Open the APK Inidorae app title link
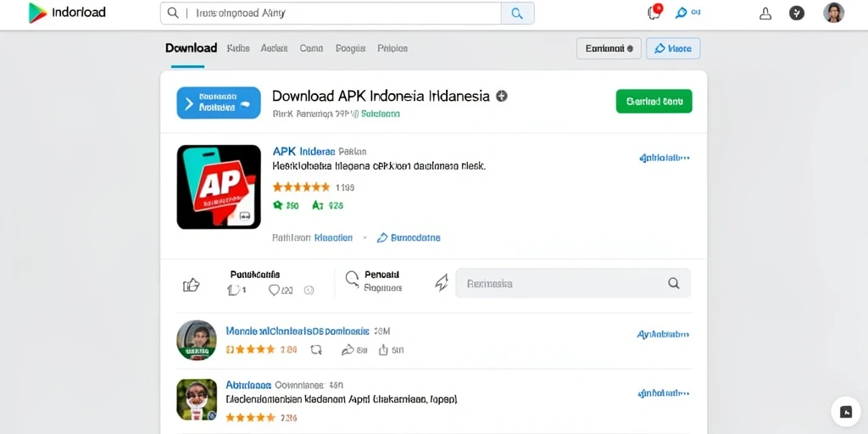The height and width of the screenshot is (434, 868). pyautogui.click(x=304, y=151)
